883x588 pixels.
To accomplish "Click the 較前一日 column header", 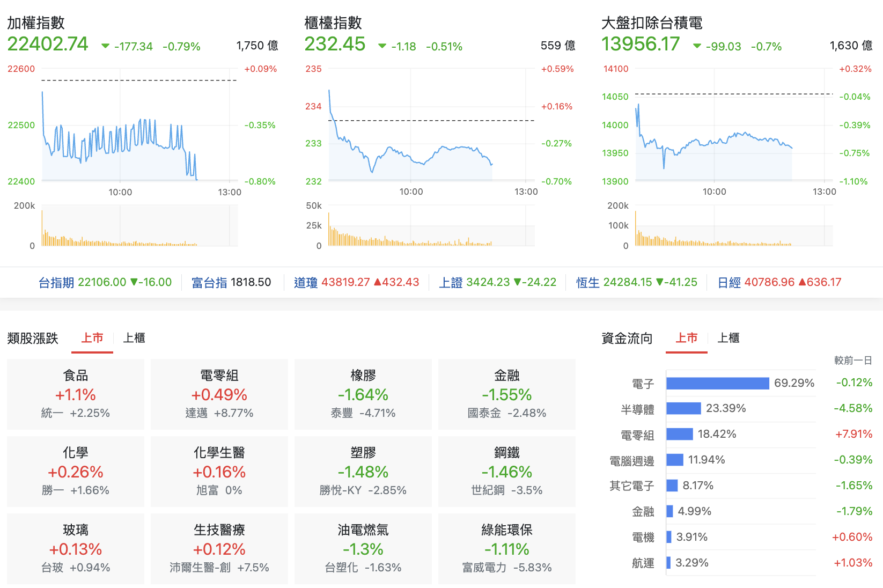I will tap(853, 361).
